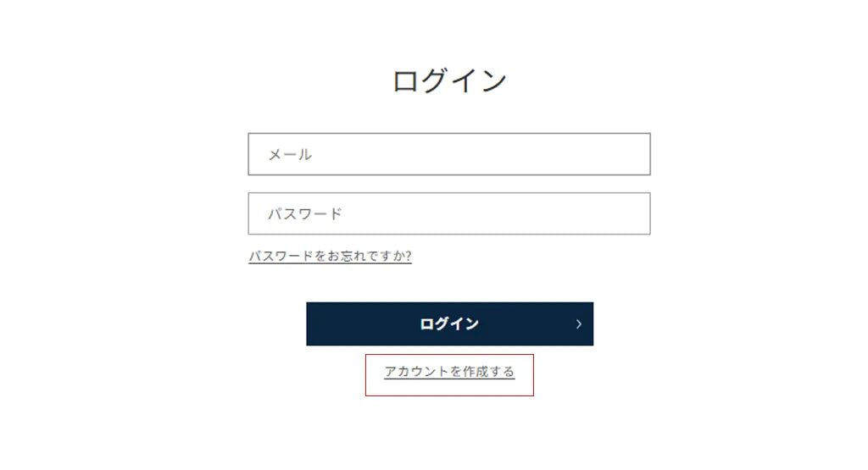Click the white ログイン label on the button
Image resolution: width=868 pixels, height=470 pixels.
[x=448, y=323]
